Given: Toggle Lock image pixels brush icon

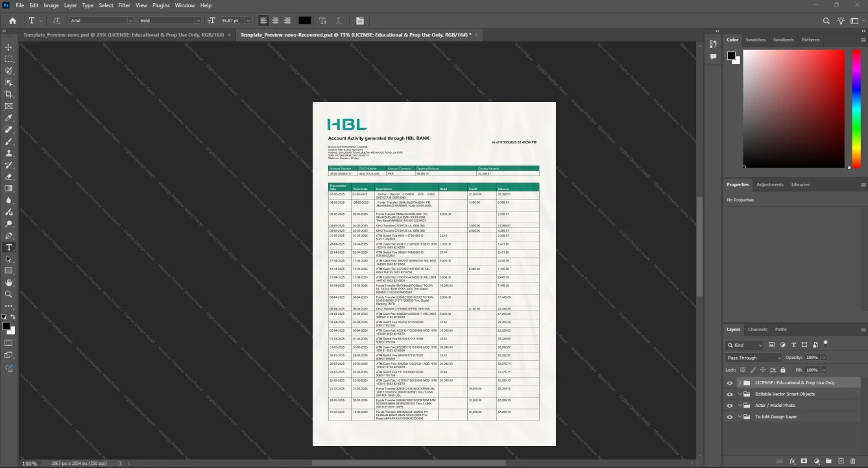Looking at the screenshot, I should pos(753,370).
